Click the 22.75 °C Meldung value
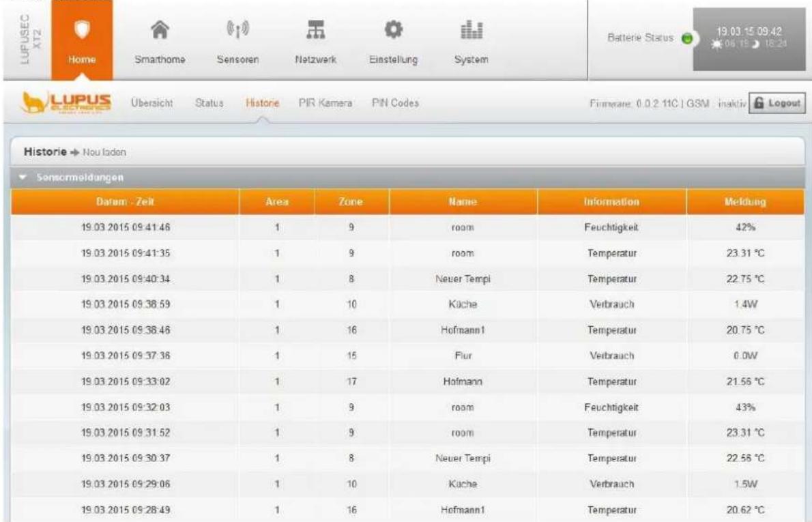 pyautogui.click(x=745, y=278)
